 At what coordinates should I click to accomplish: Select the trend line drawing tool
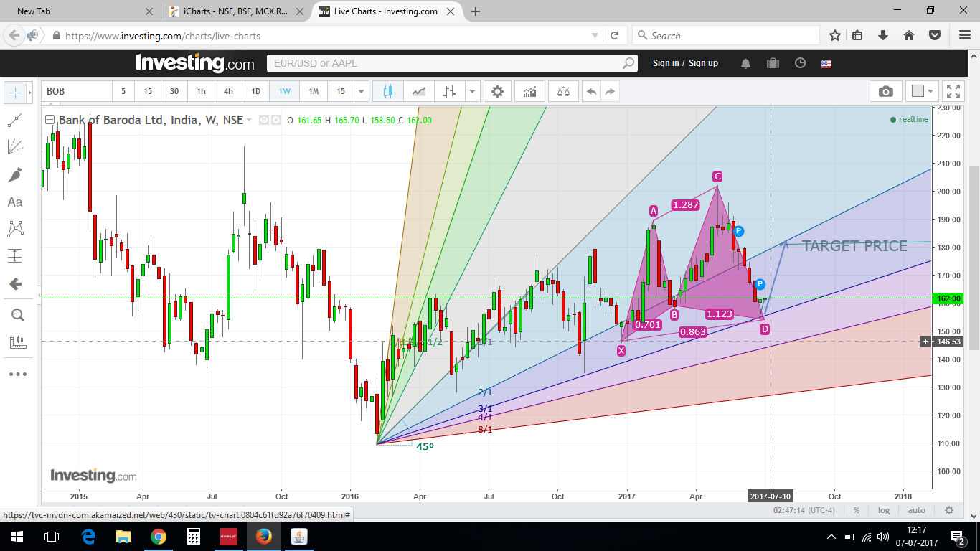pos(15,120)
